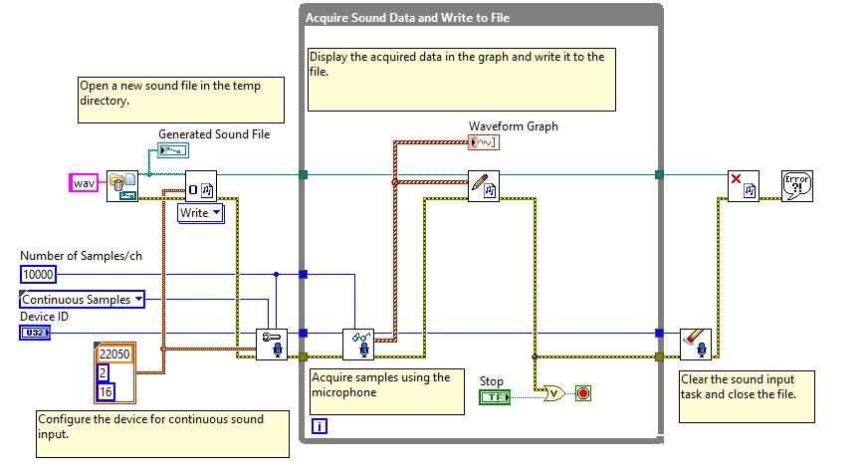This screenshot has width=868, height=471.
Task: Click the Simple Error Handler node
Action: coord(797,186)
